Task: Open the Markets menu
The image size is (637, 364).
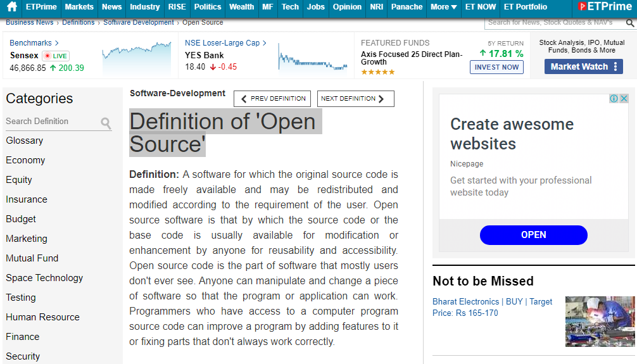Action: (x=79, y=7)
